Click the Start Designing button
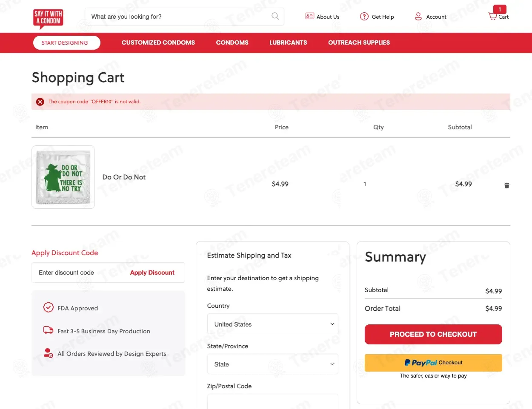The image size is (532, 409). coord(67,43)
